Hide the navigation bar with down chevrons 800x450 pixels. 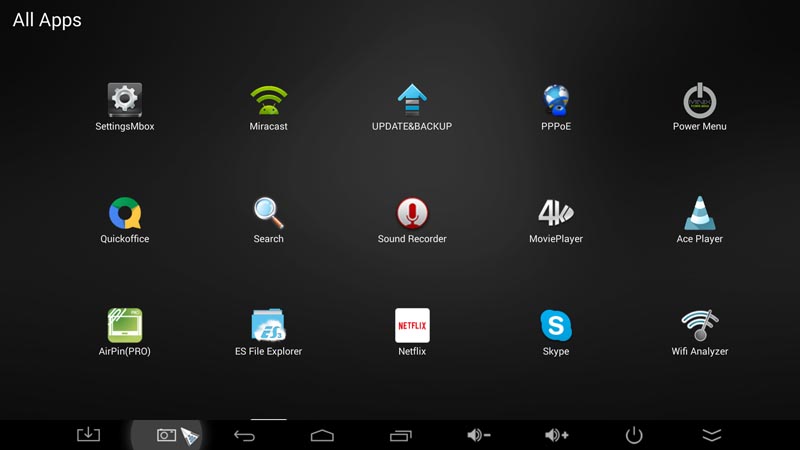pos(712,435)
